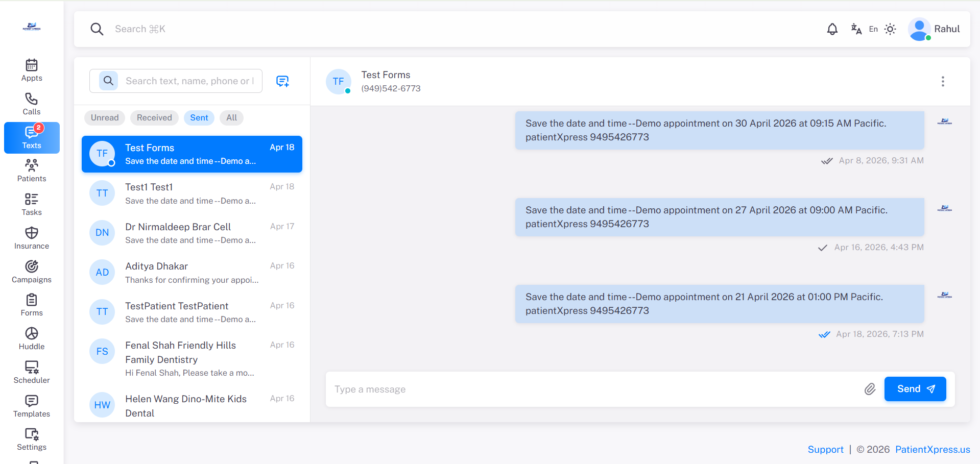The height and width of the screenshot is (464, 980).
Task: Go to the Patients section
Action: point(31,170)
